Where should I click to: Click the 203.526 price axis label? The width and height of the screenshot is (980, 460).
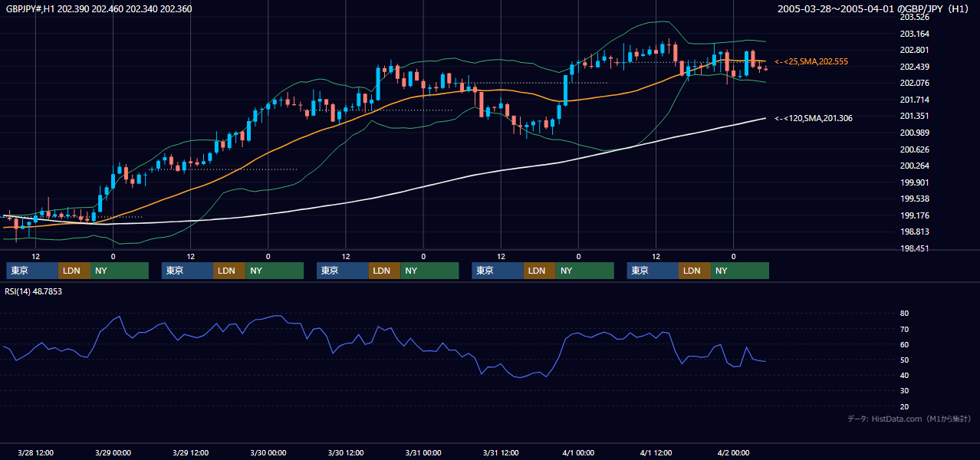click(915, 17)
